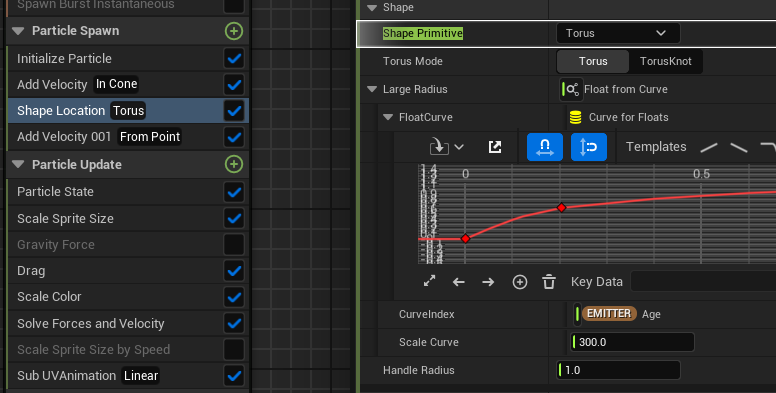
Task: Add a new key to curve
Action: point(520,282)
